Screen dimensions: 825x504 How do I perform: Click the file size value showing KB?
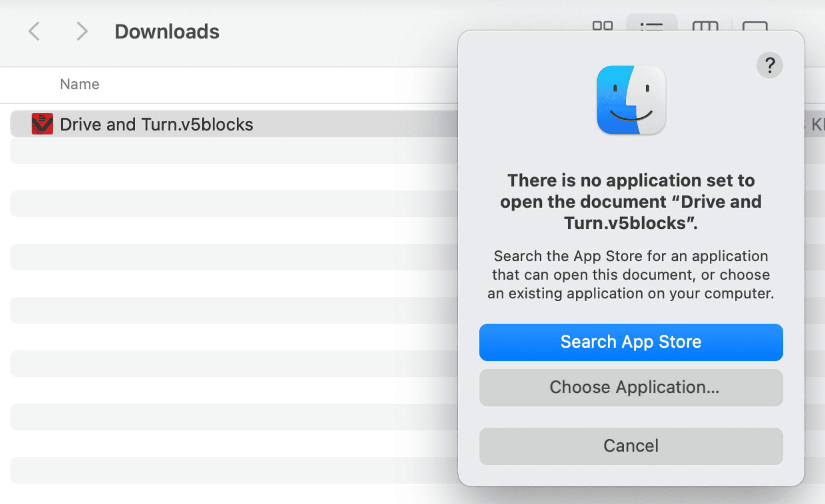pyautogui.click(x=816, y=124)
